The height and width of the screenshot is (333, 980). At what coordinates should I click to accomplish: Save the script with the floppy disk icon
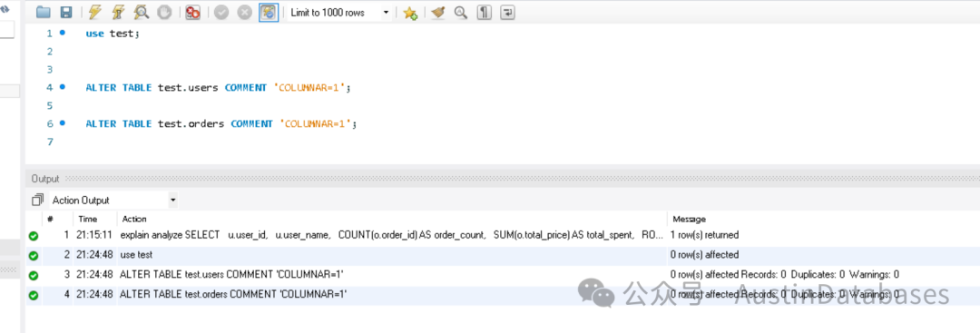(x=65, y=13)
